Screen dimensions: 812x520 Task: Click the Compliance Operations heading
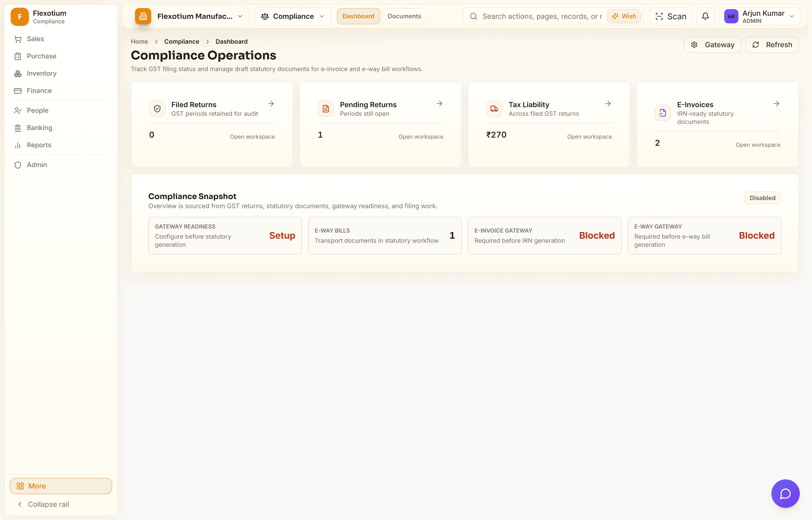[x=204, y=55]
